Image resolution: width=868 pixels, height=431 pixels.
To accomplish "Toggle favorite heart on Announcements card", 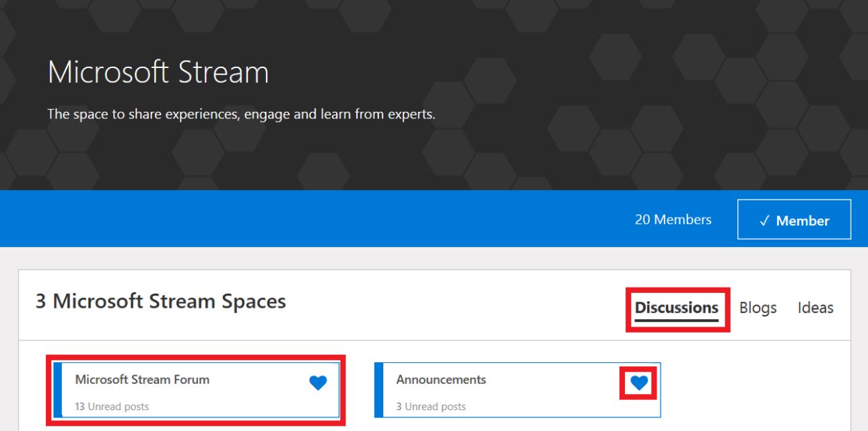I will (639, 383).
